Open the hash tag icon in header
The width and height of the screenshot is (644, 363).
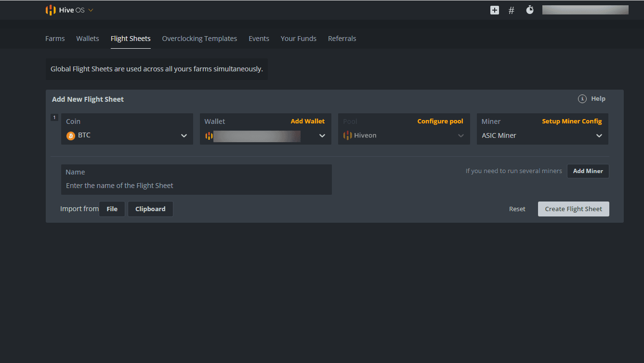[x=512, y=10]
